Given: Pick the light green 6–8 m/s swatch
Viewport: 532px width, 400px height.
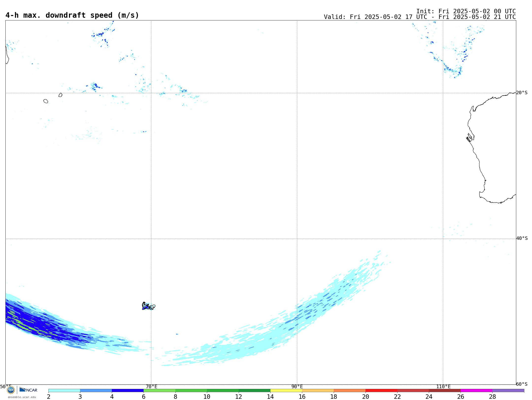Looking at the screenshot, I should click(x=159, y=391).
